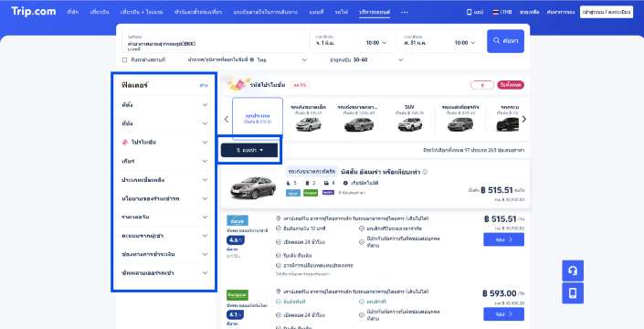Open the three-dots more menu in navigation
The height and width of the screenshot is (329, 644).
click(405, 12)
